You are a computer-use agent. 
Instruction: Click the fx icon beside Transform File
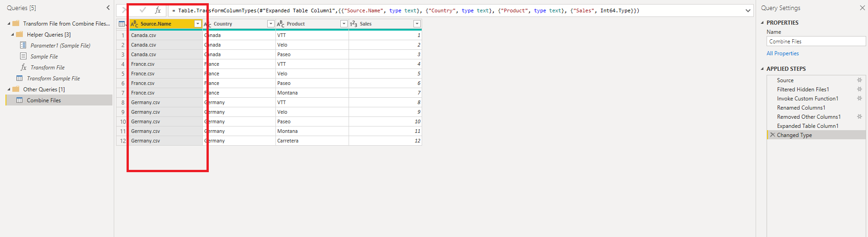[23, 67]
